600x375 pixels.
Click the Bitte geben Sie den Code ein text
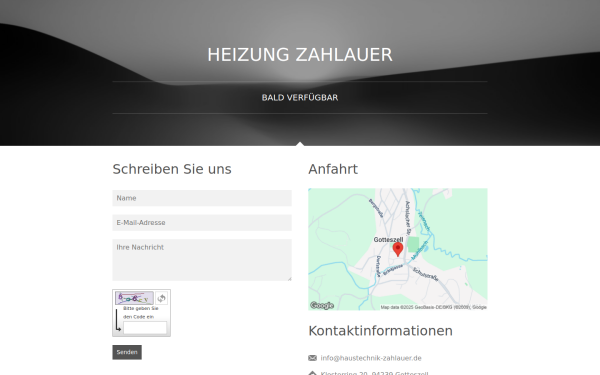(141, 313)
